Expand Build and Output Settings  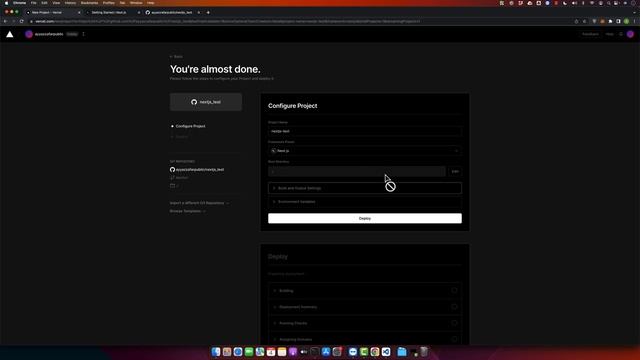[365, 188]
